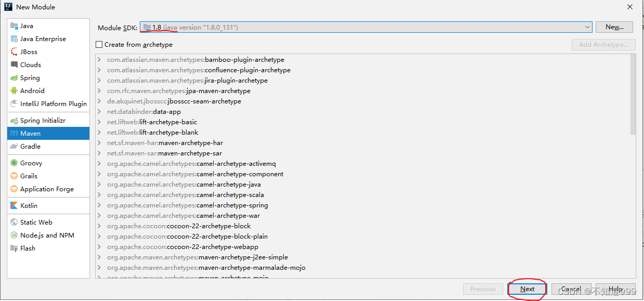Click the Java Enterprise icon

coord(14,39)
